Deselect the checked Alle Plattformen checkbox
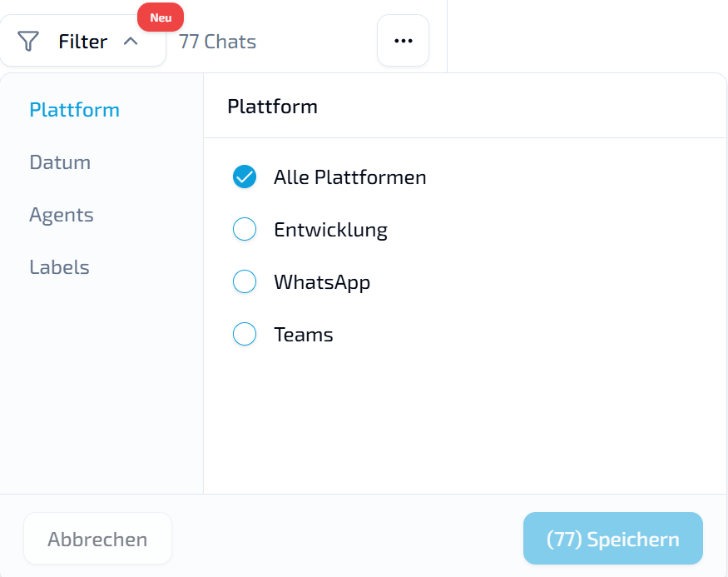The width and height of the screenshot is (728, 577). 245,177
